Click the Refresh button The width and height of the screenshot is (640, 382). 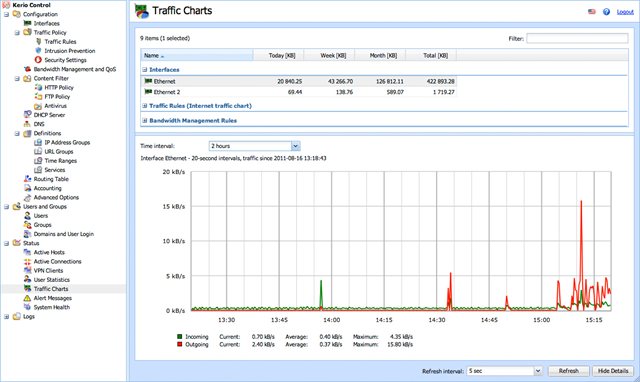[x=569, y=371]
